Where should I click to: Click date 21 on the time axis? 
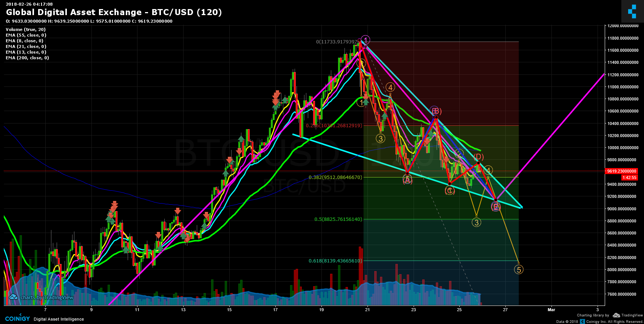pos(368,310)
